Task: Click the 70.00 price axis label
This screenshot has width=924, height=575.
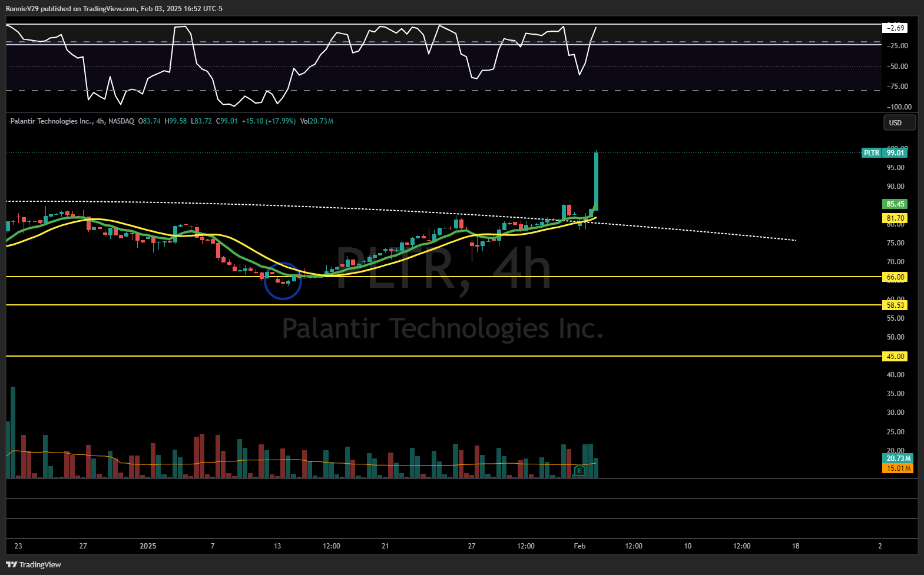Action: tap(896, 262)
